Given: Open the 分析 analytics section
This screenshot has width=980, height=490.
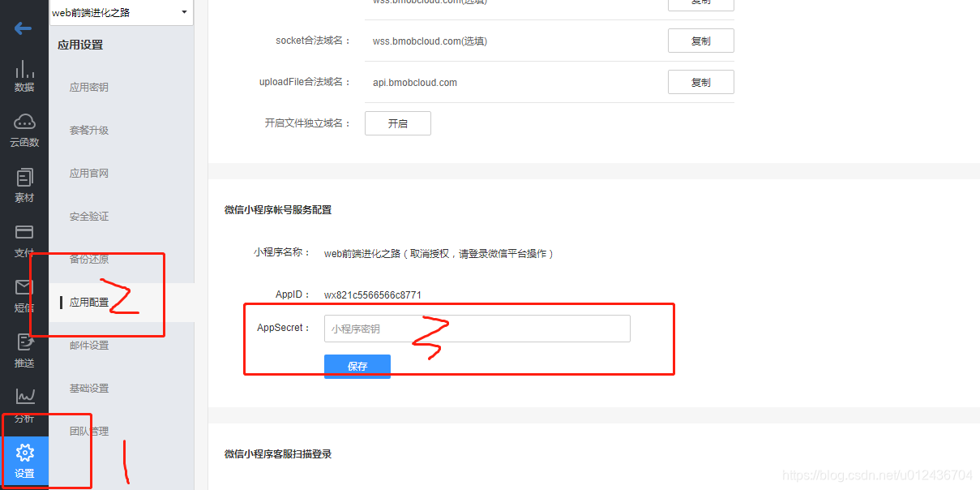Looking at the screenshot, I should click(24, 406).
